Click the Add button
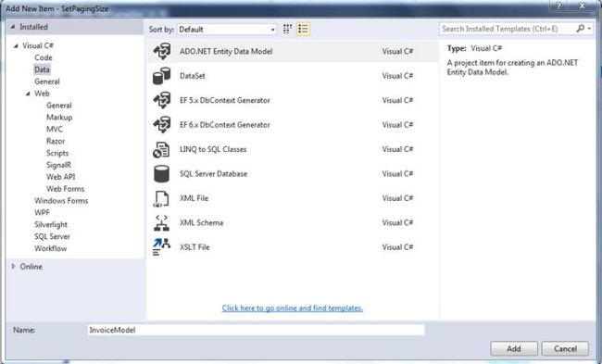This screenshot has height=364, width=602. pyautogui.click(x=514, y=348)
